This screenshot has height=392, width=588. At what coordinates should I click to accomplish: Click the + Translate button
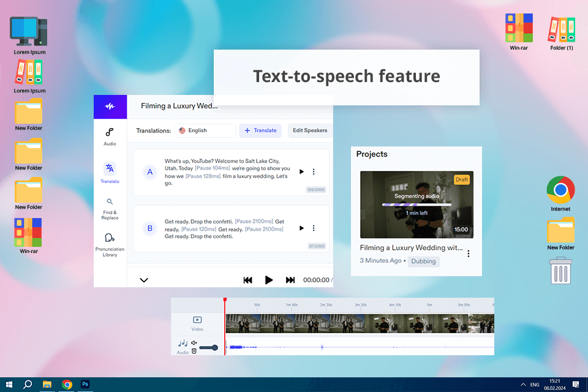pyautogui.click(x=260, y=130)
